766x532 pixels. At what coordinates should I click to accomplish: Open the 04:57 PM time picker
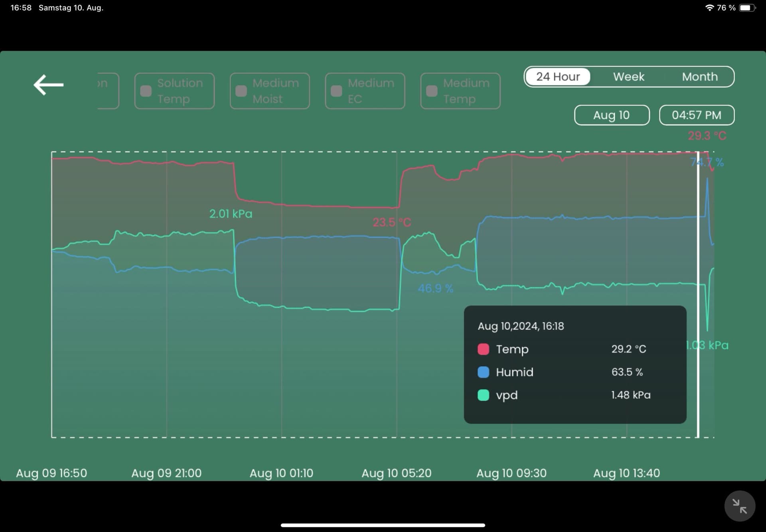696,115
